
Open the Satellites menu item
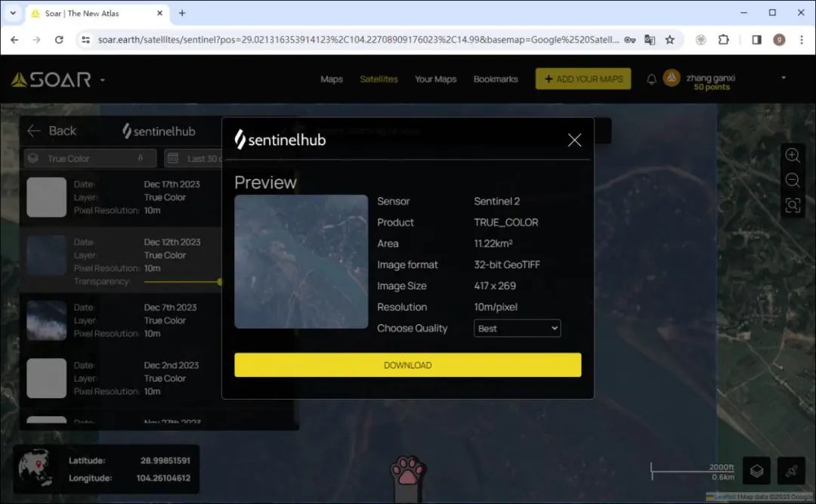tap(379, 79)
